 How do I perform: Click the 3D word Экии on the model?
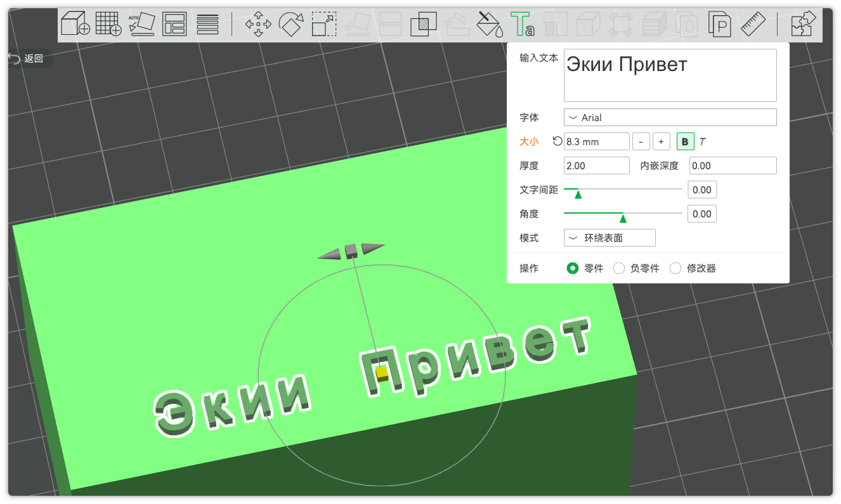point(232,406)
